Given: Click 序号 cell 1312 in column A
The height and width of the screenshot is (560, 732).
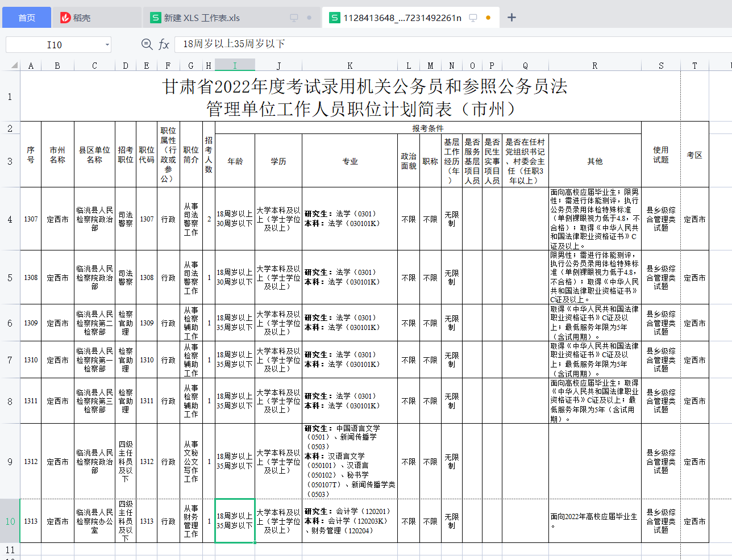Looking at the screenshot, I should point(31,461).
